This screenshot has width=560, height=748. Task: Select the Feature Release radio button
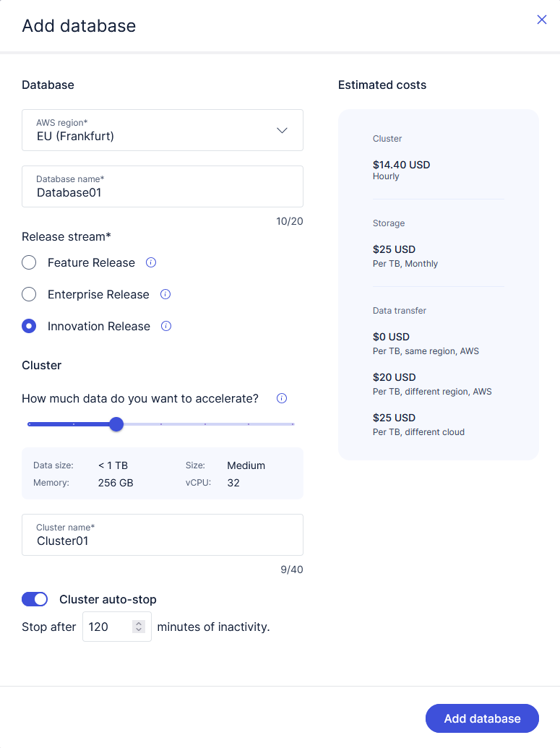tap(29, 262)
